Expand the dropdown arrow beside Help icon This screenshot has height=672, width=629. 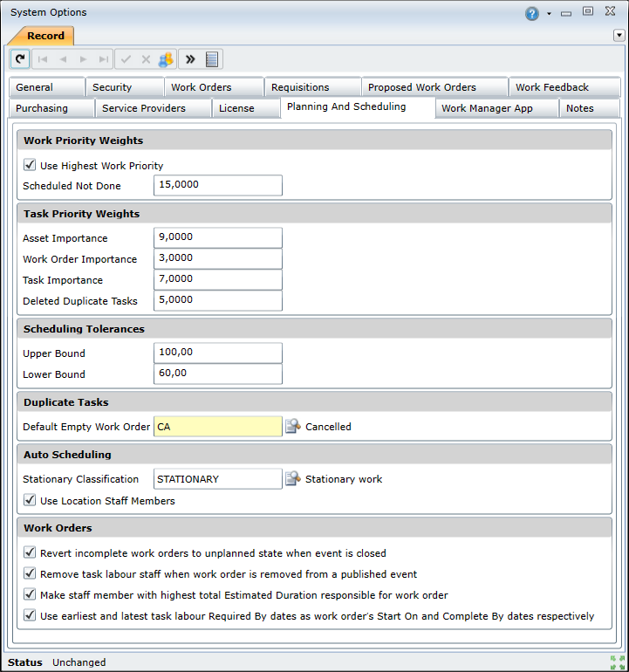click(x=549, y=14)
